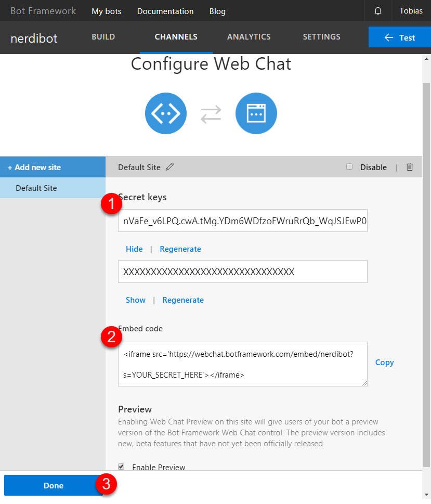
Task: Click inside the embed code text area
Action: [243, 364]
